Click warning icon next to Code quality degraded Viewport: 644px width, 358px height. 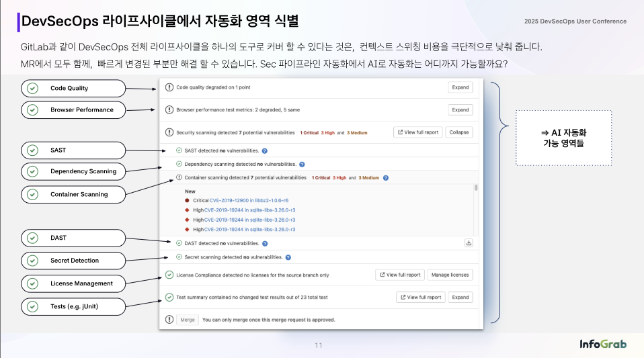click(x=169, y=87)
